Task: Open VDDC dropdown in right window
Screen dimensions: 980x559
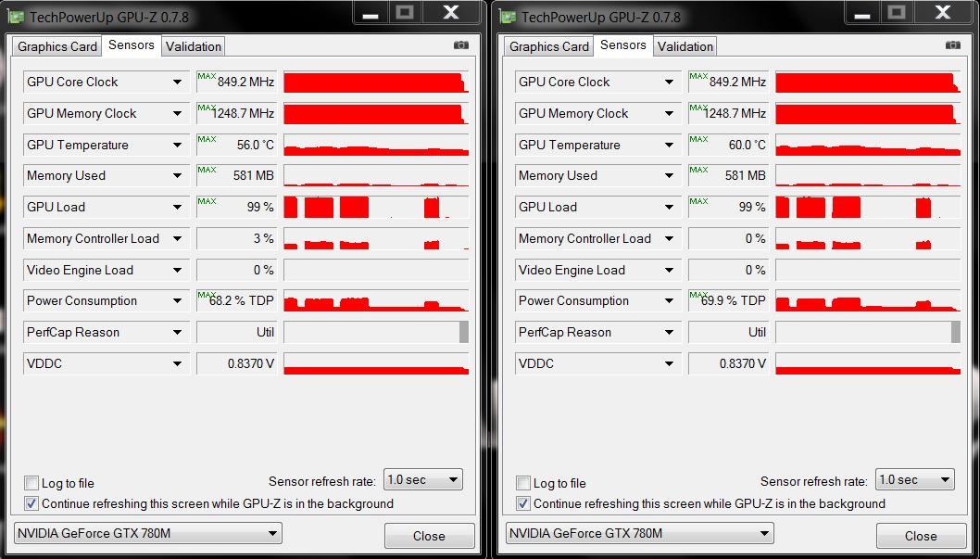Action: (670, 363)
